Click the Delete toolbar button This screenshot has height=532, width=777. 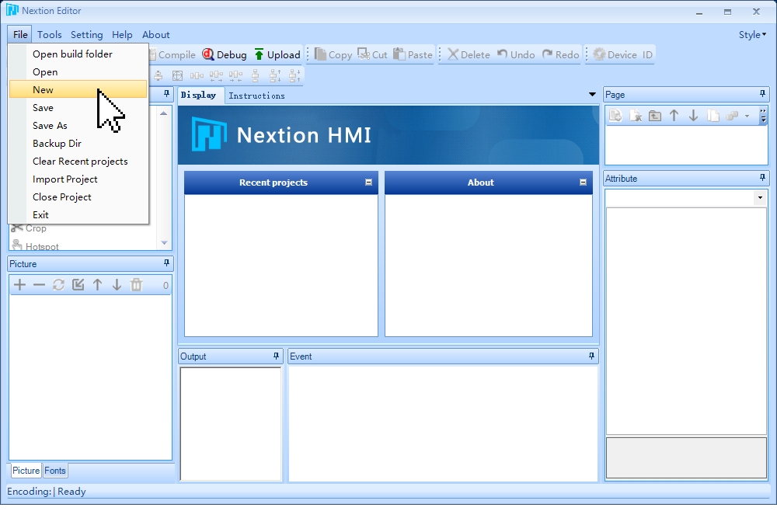[469, 54]
